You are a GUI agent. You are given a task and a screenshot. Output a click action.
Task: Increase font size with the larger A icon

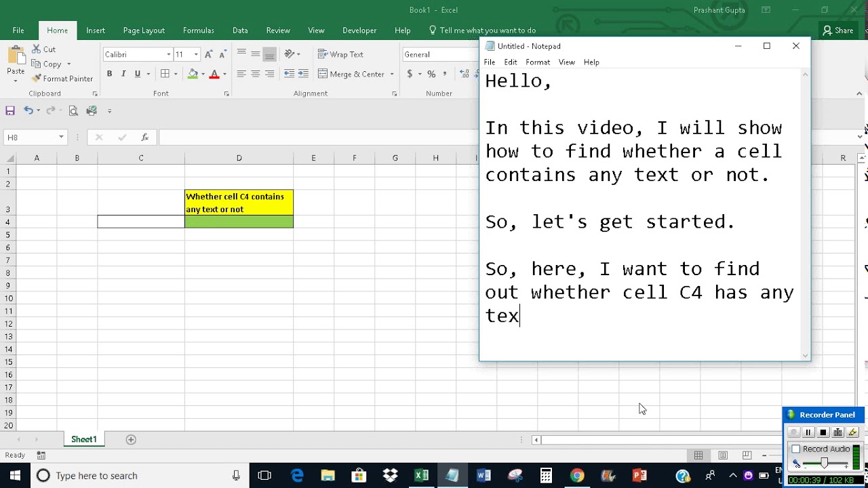209,54
